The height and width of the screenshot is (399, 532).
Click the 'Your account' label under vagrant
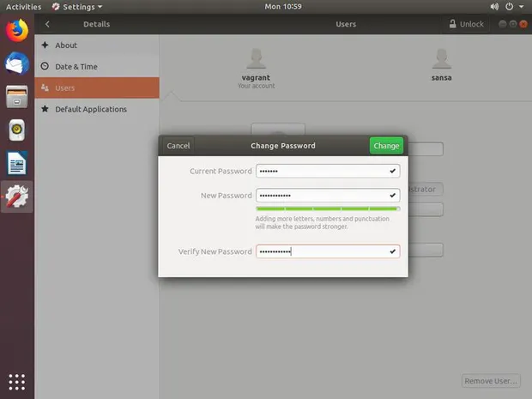257,86
